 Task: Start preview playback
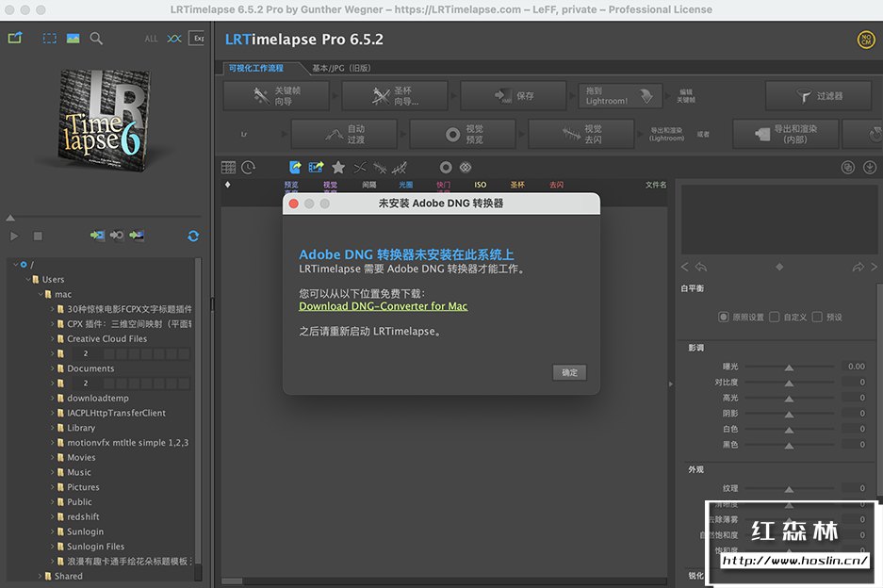(x=15, y=236)
